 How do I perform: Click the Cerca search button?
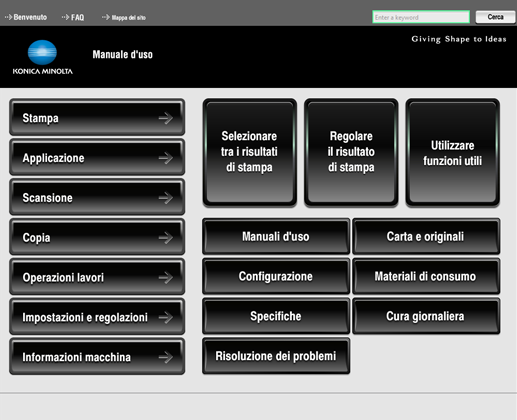click(495, 17)
